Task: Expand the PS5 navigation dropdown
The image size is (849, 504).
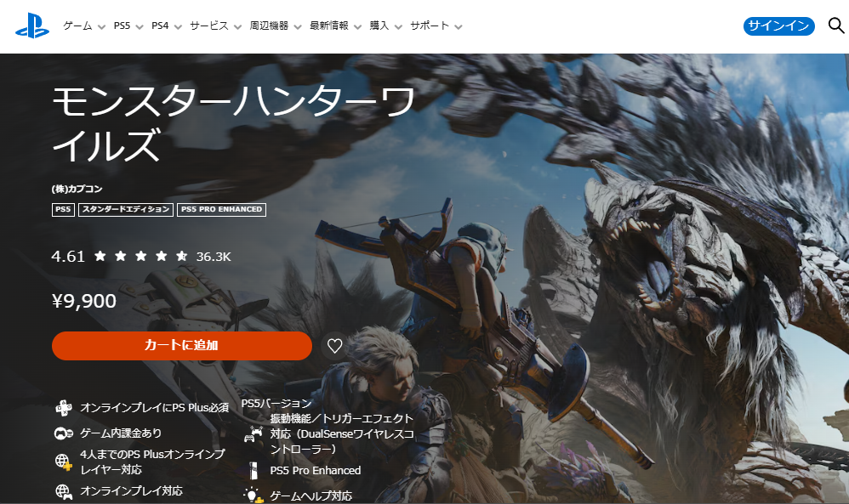Action: click(x=128, y=26)
